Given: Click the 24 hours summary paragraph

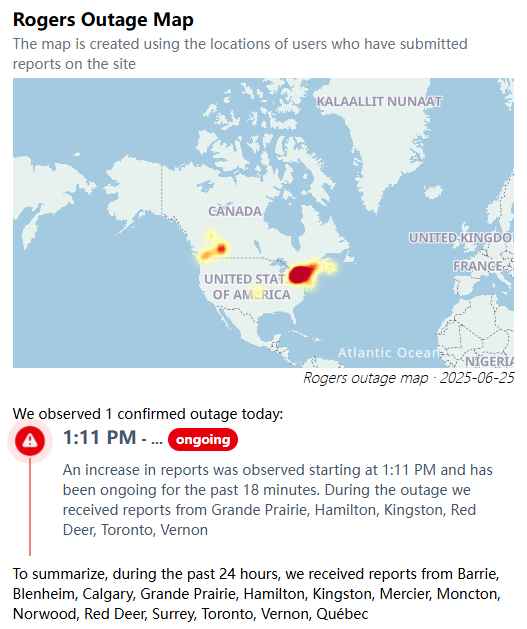Looking at the screenshot, I should [x=257, y=594].
